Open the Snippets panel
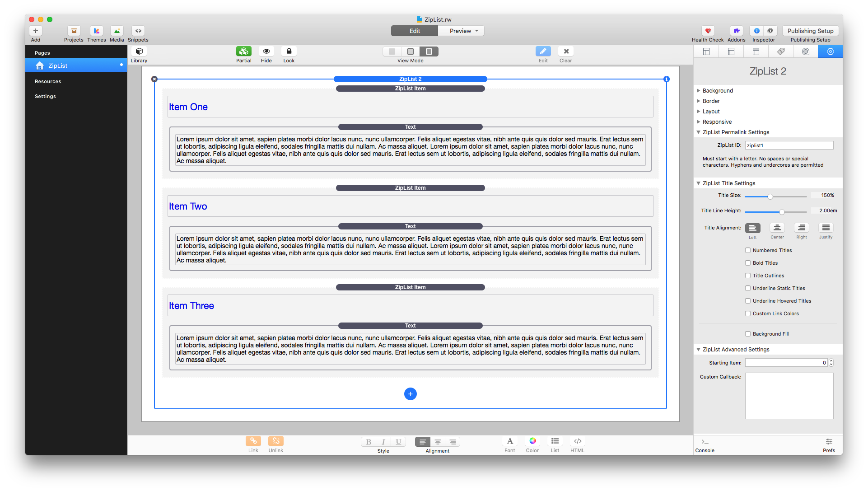This screenshot has width=868, height=491. [x=138, y=31]
